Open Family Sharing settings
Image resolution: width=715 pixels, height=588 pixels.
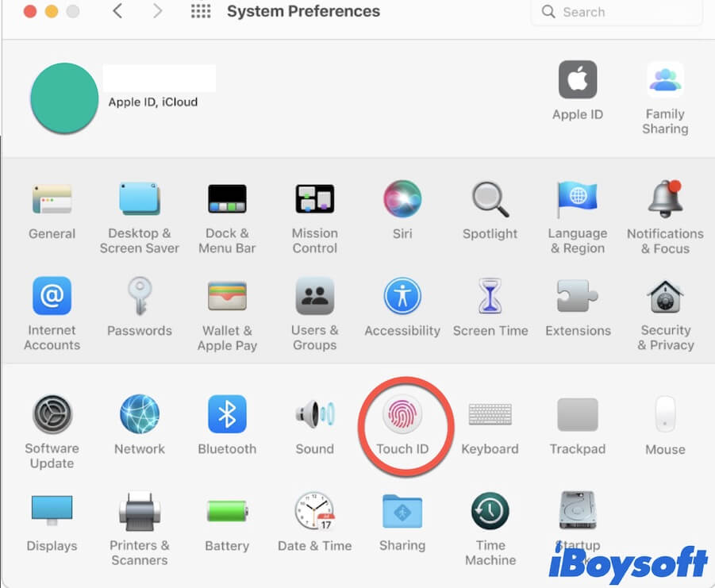[665, 80]
